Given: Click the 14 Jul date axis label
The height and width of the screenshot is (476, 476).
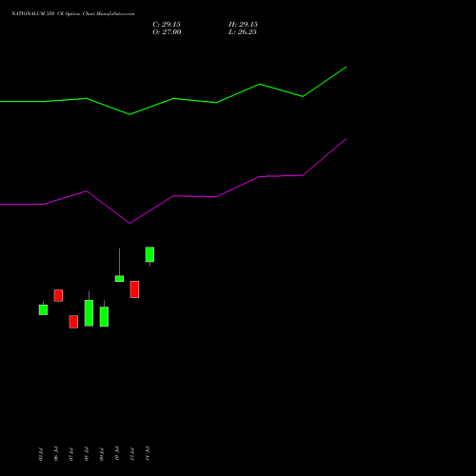Looking at the screenshot, I should click(148, 453).
